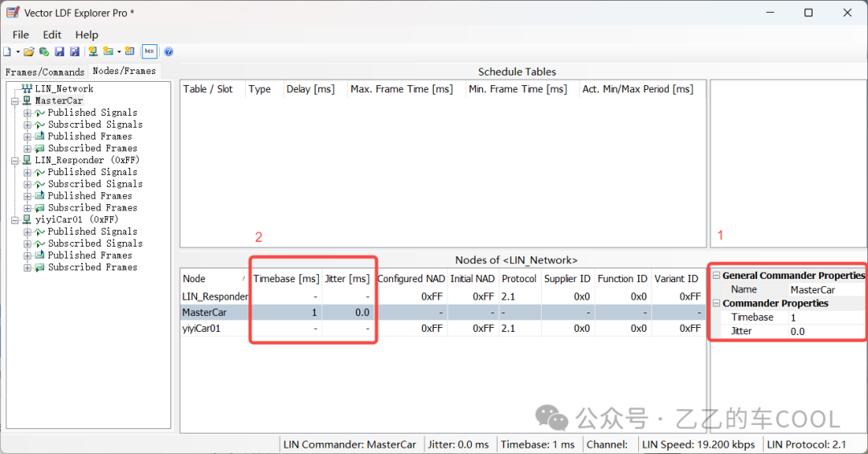This screenshot has width=868, height=454.
Task: Click the Save floppy disk icon
Action: click(x=59, y=51)
